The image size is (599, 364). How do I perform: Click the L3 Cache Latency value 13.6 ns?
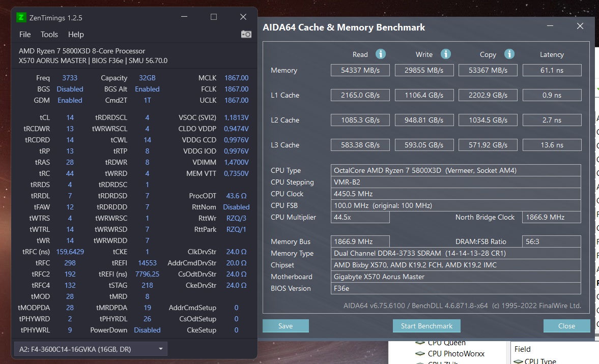tap(552, 145)
